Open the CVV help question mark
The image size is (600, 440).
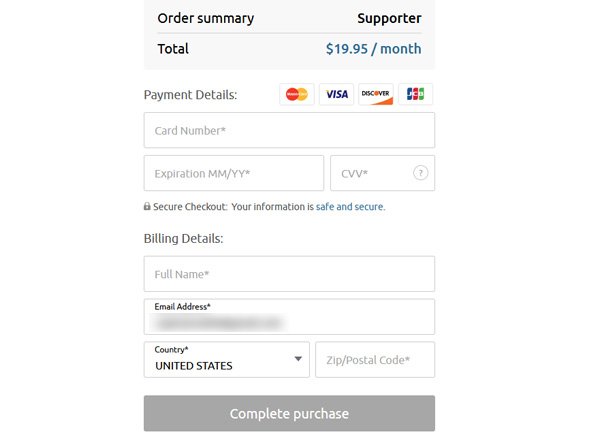(421, 173)
